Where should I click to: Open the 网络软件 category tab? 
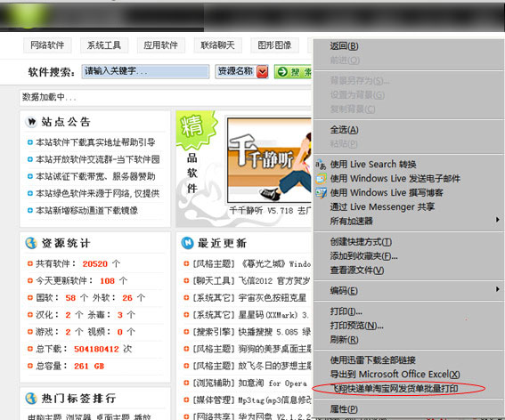(47, 45)
